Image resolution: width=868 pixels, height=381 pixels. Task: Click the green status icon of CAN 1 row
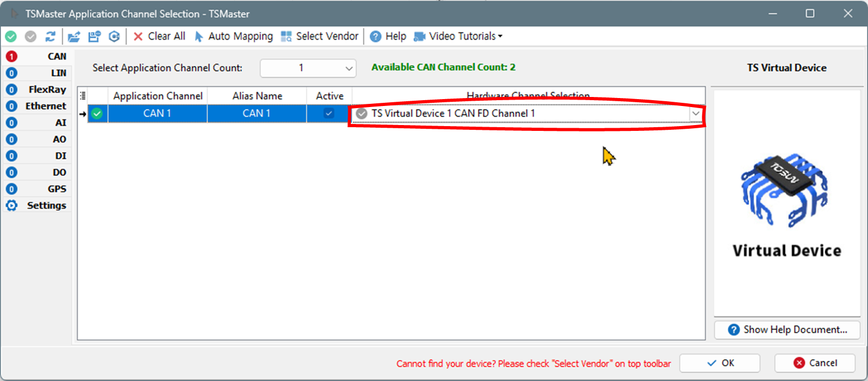[x=97, y=113]
